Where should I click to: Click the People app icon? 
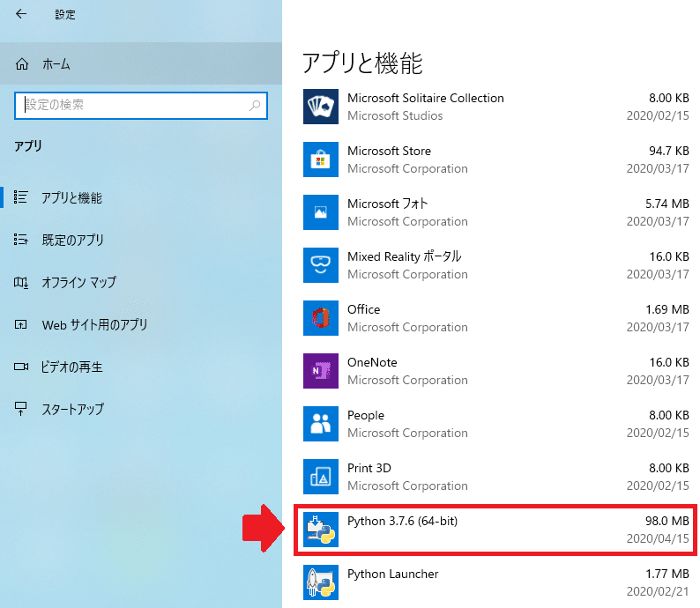pos(321,423)
